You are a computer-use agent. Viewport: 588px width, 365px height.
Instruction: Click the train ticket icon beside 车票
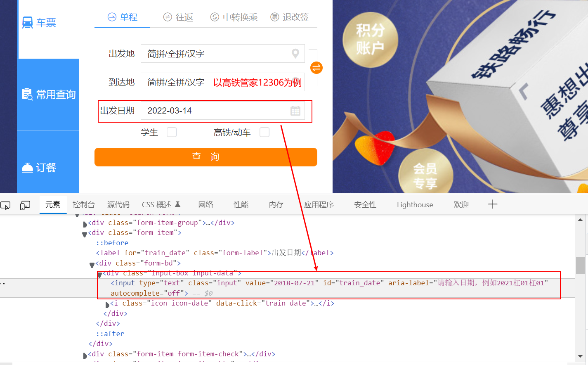27,22
